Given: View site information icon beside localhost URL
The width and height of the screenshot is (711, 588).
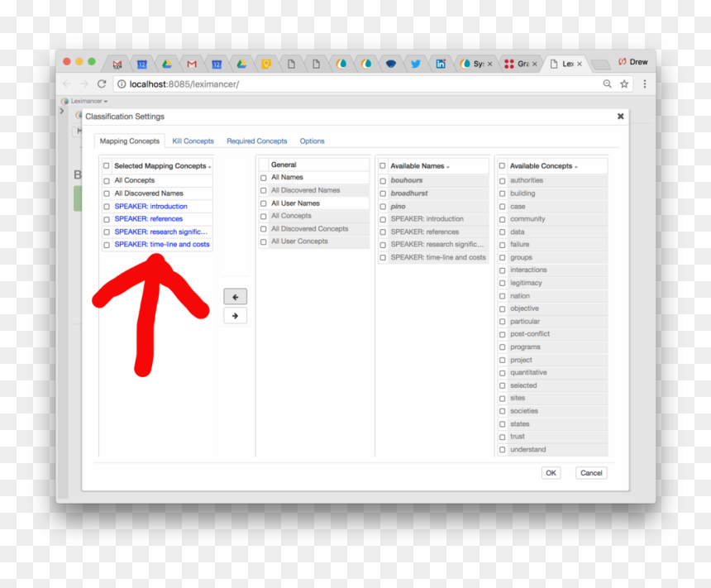Looking at the screenshot, I should point(122,84).
